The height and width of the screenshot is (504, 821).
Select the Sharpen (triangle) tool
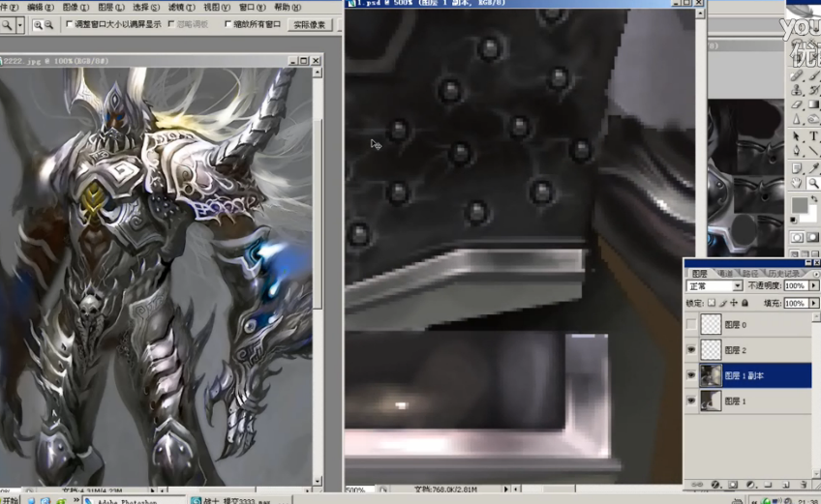coord(797,119)
